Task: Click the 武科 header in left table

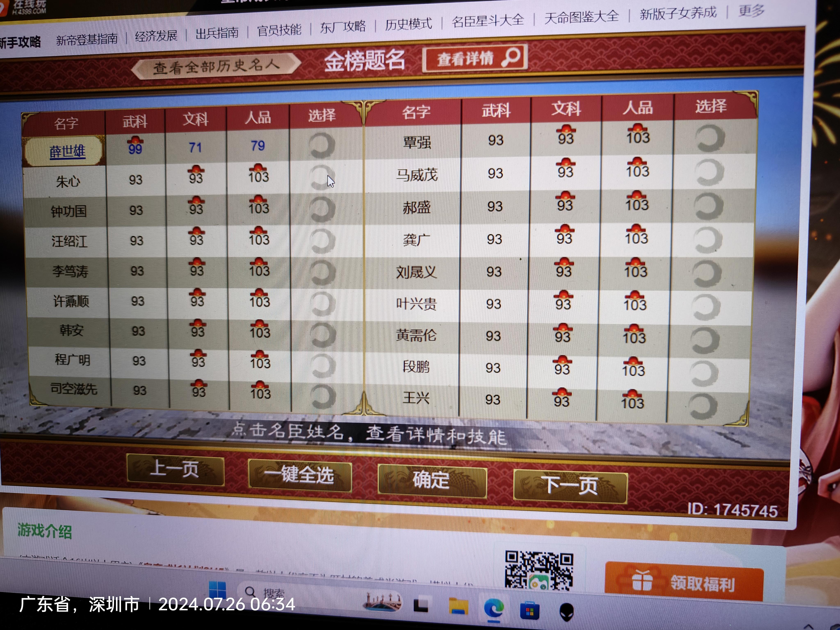Action: [x=135, y=122]
